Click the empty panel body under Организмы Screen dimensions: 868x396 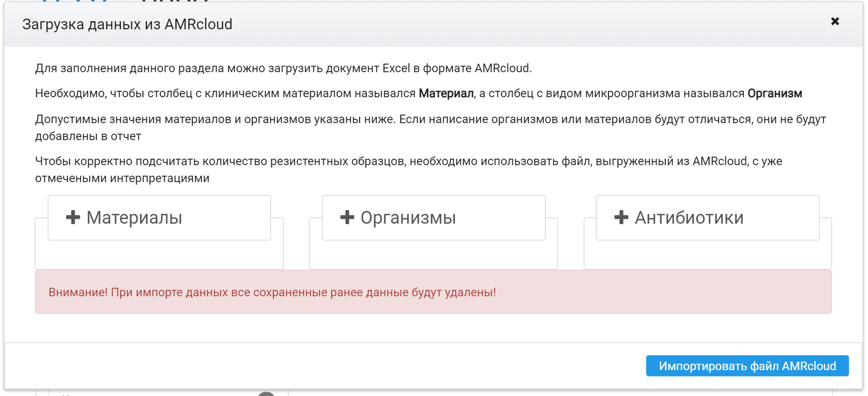(433, 254)
